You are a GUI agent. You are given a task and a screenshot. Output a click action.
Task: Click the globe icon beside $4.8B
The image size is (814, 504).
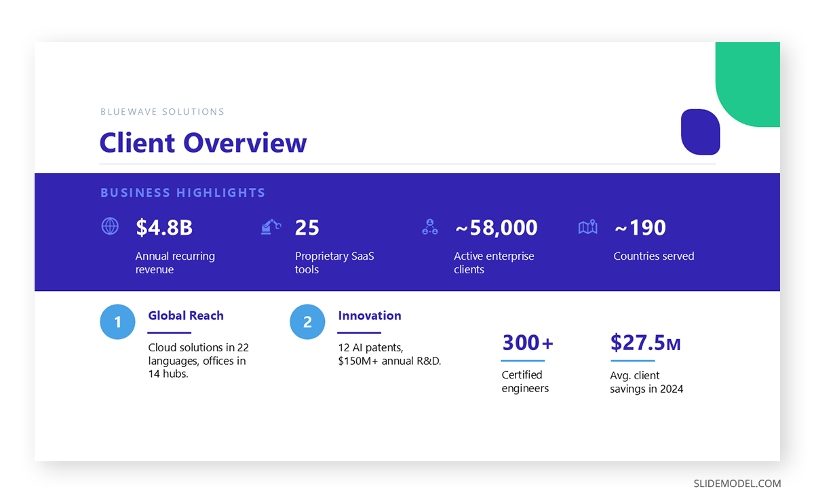pos(110,227)
